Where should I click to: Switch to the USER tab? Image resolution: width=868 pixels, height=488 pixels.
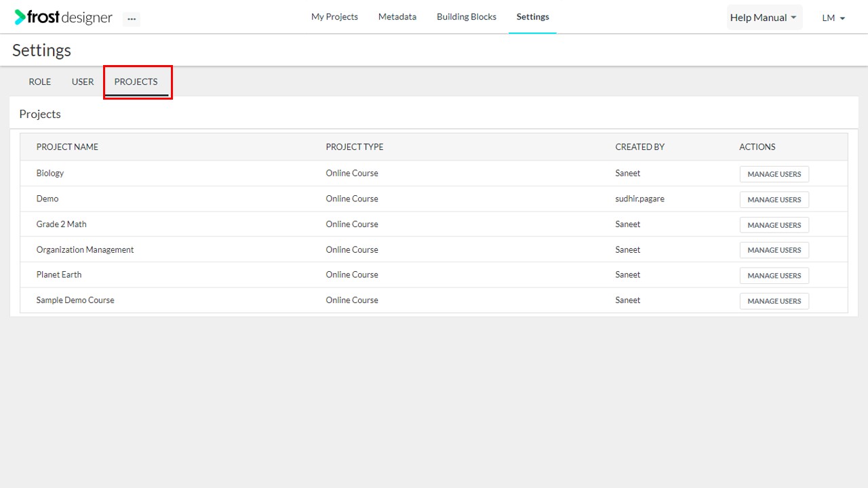click(x=83, y=82)
